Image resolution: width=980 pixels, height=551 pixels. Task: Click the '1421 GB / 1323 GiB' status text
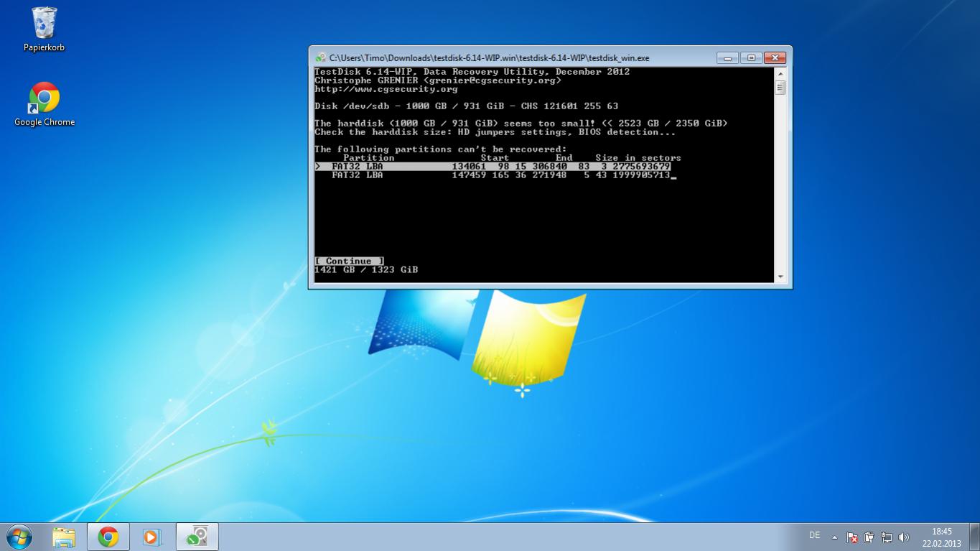point(366,270)
